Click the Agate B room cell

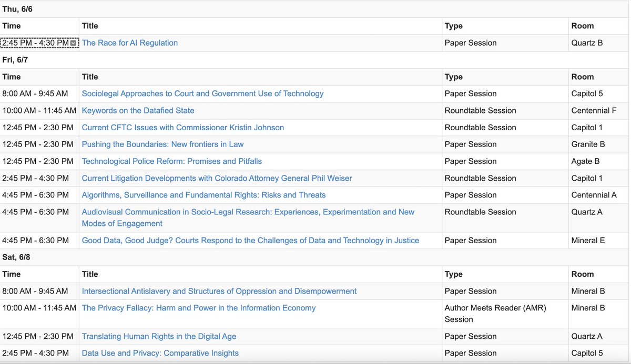(586, 161)
